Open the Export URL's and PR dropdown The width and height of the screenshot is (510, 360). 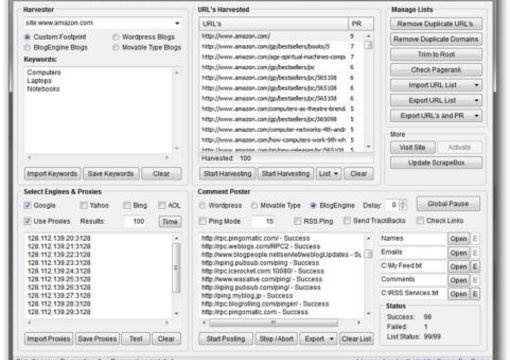[x=436, y=116]
